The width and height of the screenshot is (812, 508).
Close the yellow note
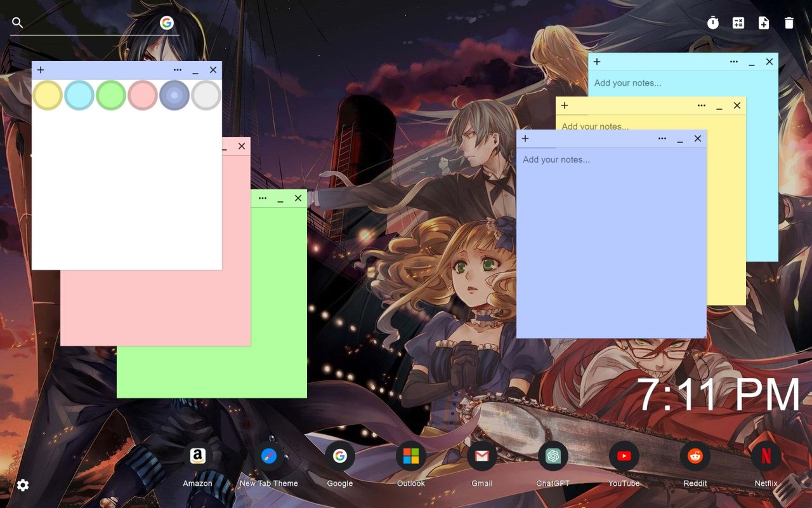[x=737, y=105]
